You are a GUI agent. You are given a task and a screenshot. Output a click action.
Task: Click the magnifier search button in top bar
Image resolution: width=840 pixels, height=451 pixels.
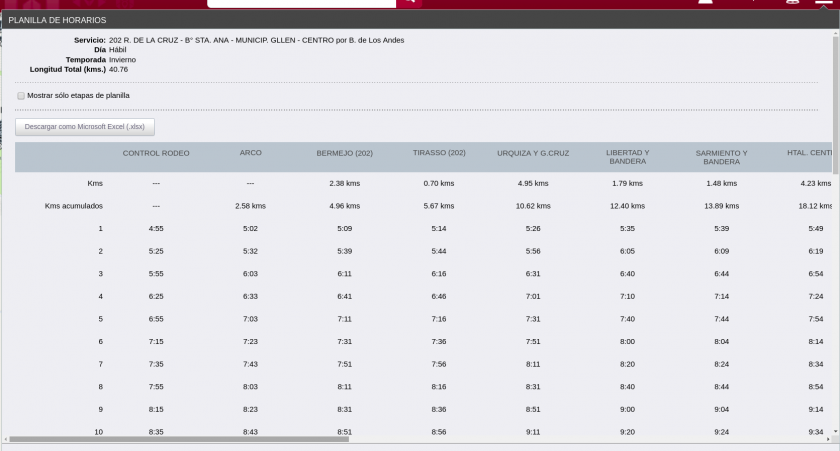coord(409,3)
